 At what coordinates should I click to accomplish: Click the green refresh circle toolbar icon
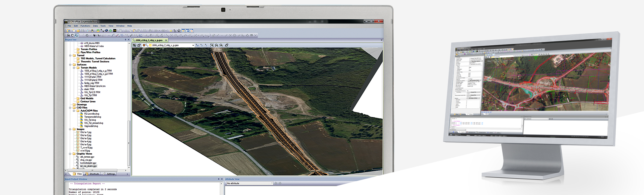point(111,31)
